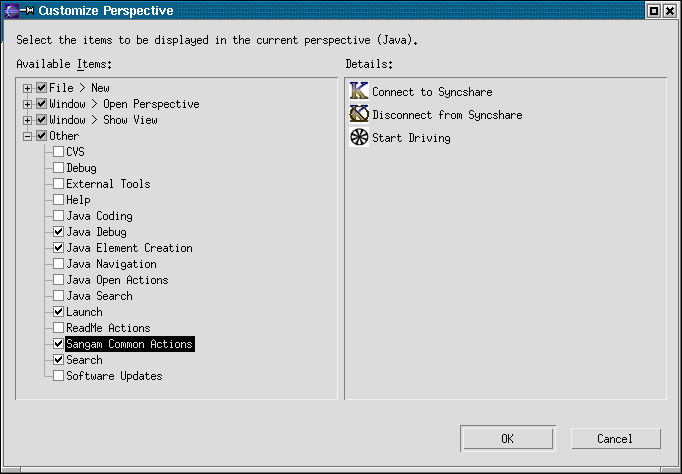Click the window menu icon in title bar
682x474 pixels.
[x=14, y=11]
